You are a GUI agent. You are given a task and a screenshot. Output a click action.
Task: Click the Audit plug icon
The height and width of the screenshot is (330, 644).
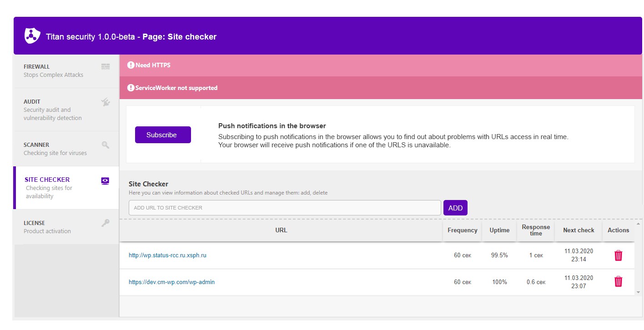106,102
